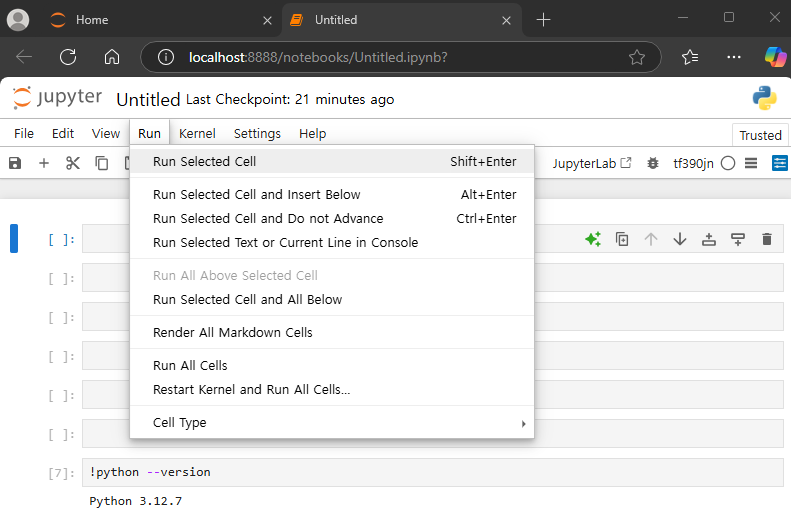Screen dimensions: 791x514
Task: Open browser settings and more menu
Action: pos(733,57)
